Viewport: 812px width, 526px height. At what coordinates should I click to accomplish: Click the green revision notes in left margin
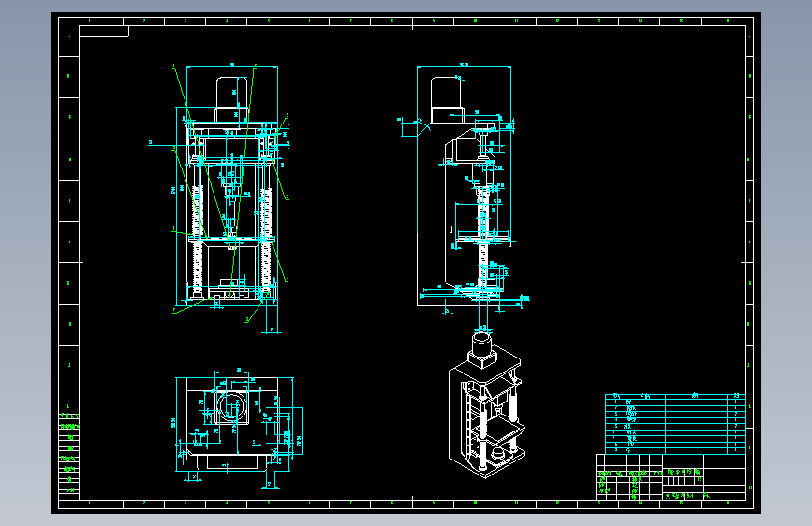coord(69,452)
